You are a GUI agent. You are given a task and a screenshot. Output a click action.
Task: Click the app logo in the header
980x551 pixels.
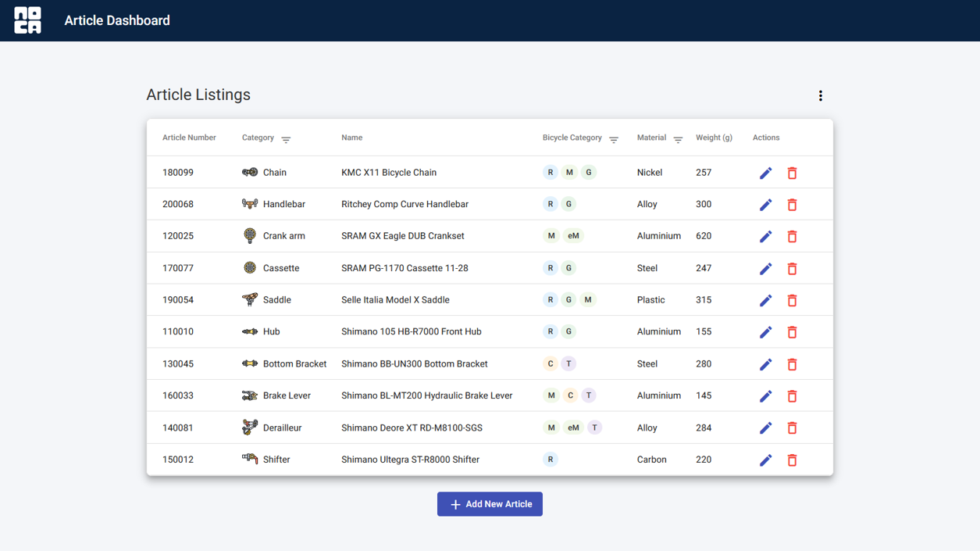tap(28, 20)
